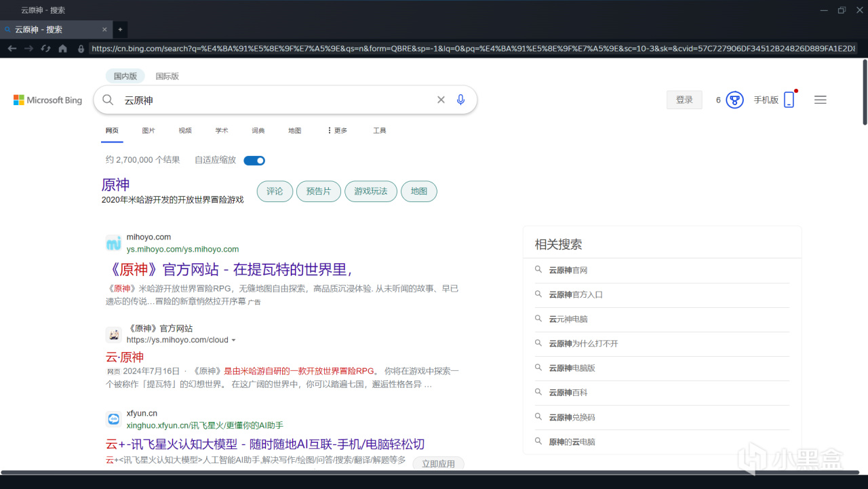Viewport: 868px width, 489px height.
Task: Click search icon beside 云原神百科
Action: point(538,392)
